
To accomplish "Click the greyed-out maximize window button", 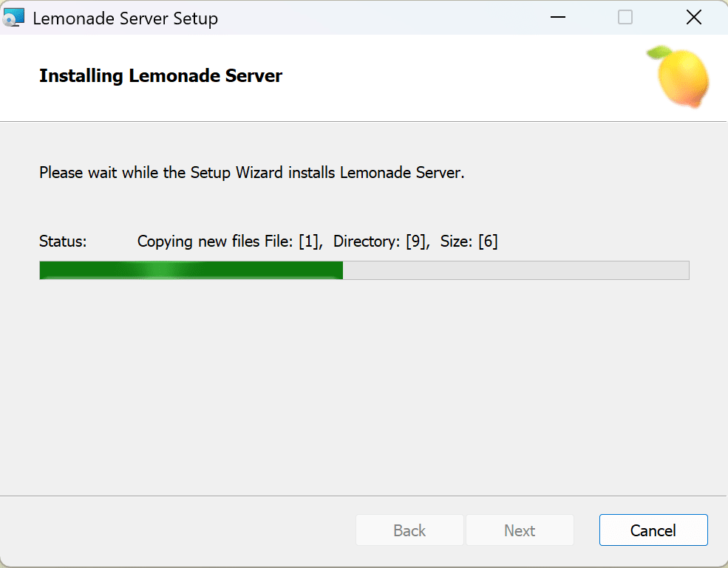I will point(625,18).
